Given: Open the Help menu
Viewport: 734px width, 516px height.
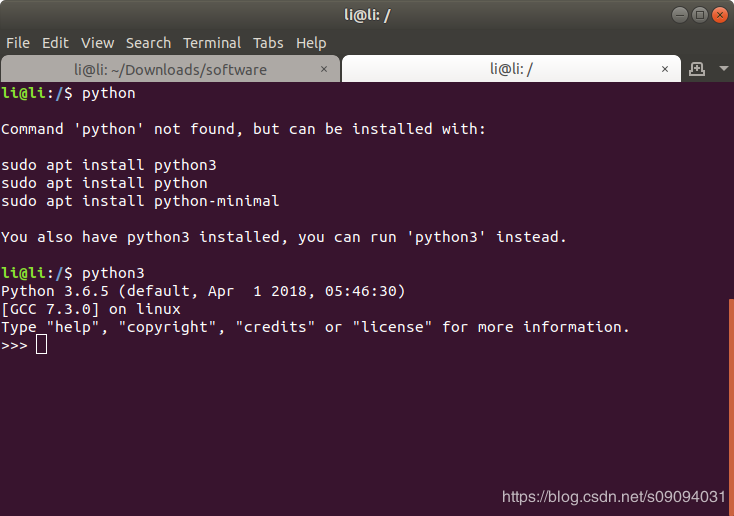Looking at the screenshot, I should (311, 43).
